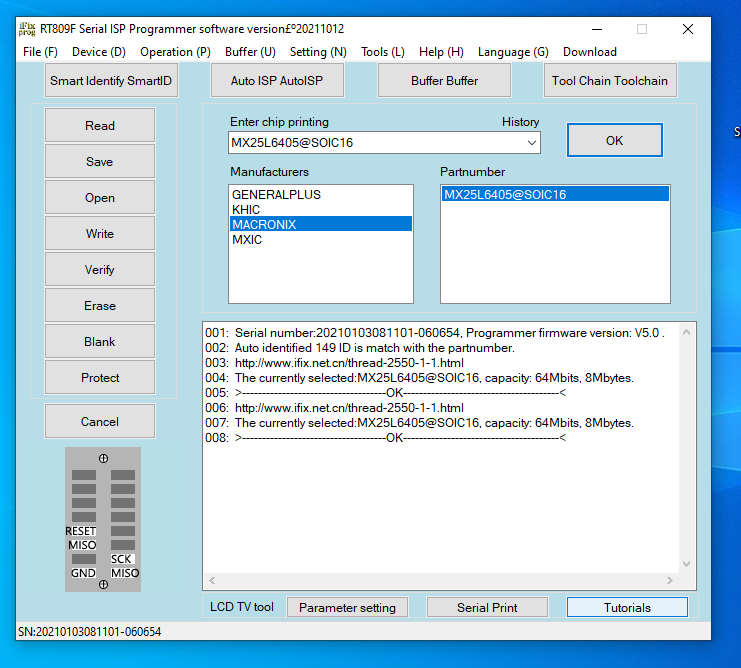
Task: Open the Tool Chain Toolchain button
Action: pos(610,81)
